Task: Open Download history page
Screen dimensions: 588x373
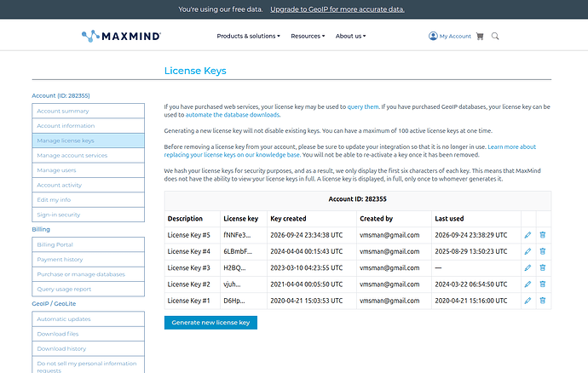Action: click(x=88, y=348)
